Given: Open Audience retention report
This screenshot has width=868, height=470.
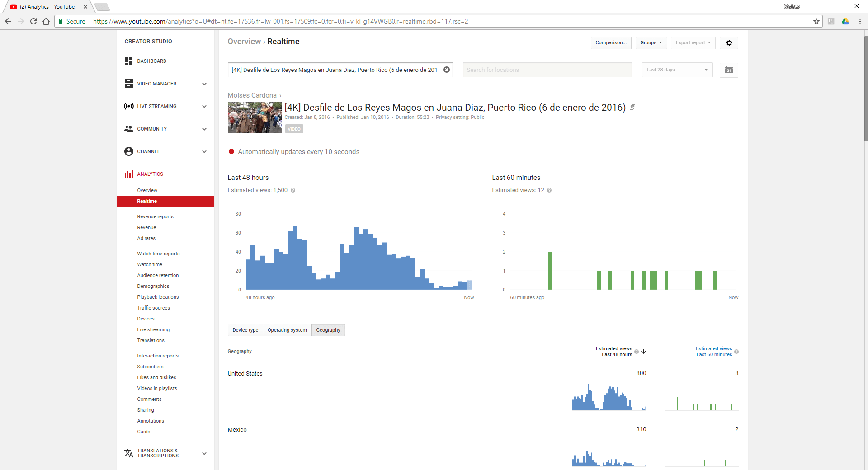Looking at the screenshot, I should (158, 275).
